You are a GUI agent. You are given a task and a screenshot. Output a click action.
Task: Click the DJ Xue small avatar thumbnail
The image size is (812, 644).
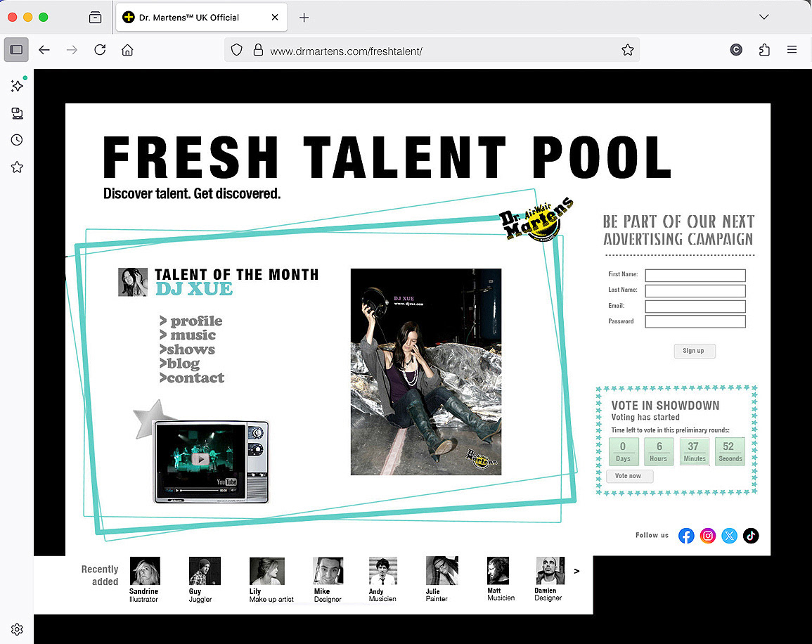tap(133, 282)
